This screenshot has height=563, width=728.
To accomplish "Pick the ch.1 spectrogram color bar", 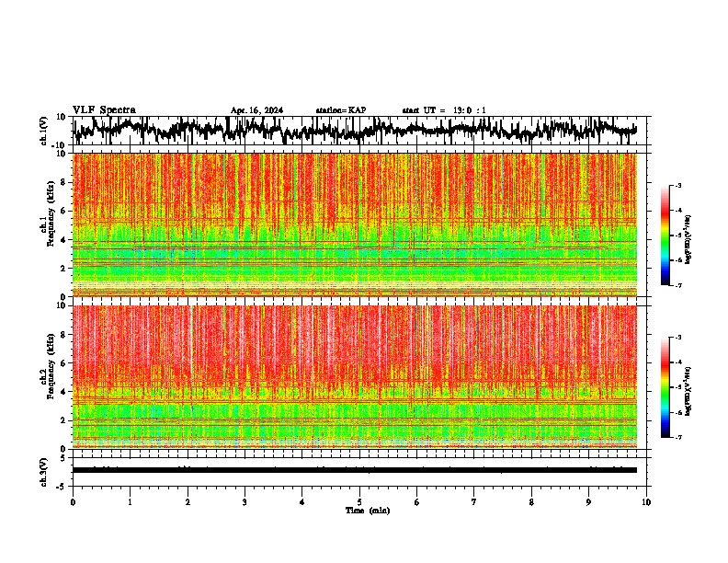I will tap(665, 236).
